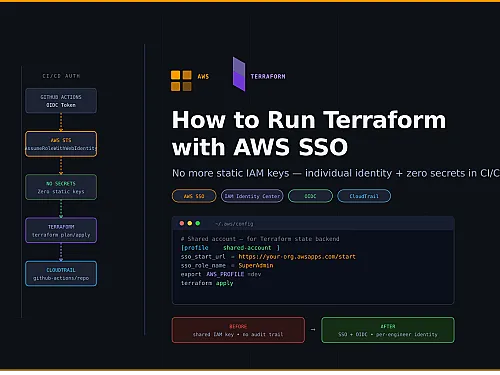Click the Terraform plan/apply flow box
This screenshot has height=375, width=500.
(61, 230)
